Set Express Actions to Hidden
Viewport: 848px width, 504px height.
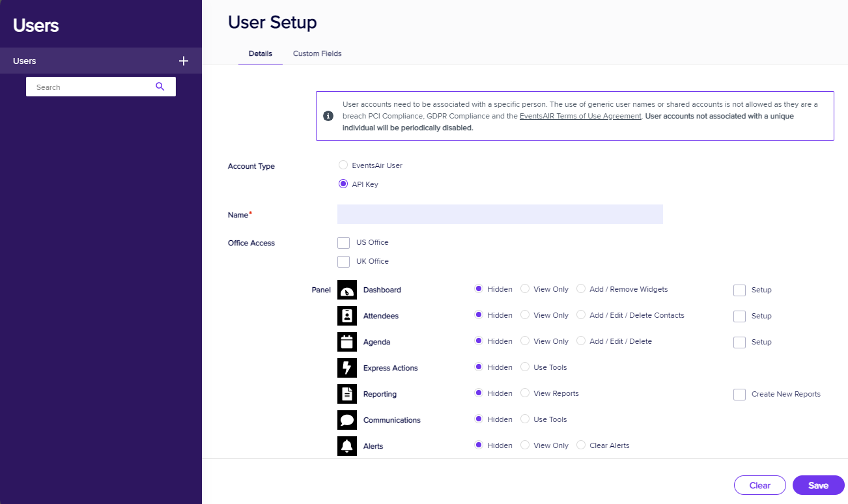pyautogui.click(x=479, y=367)
